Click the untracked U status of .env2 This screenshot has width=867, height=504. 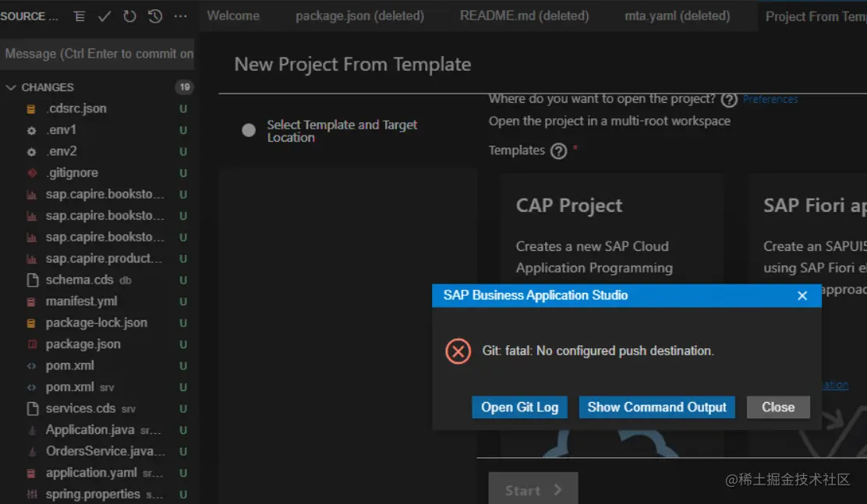(183, 151)
